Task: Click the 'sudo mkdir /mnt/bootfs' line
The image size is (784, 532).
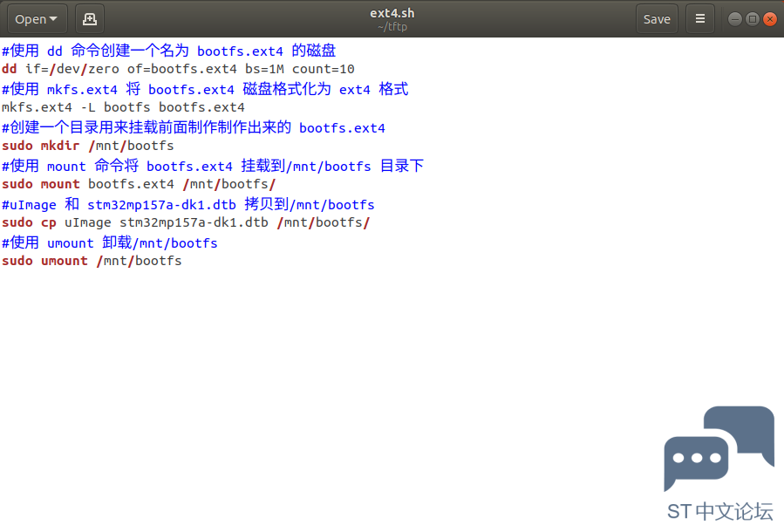Action: click(88, 146)
